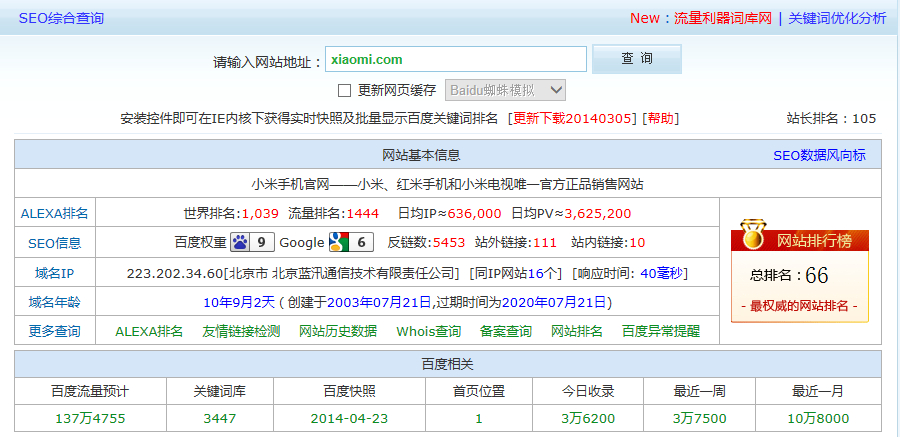The height and width of the screenshot is (437, 900).
Task: Click the 反链数 5453 value
Action: pos(449,242)
